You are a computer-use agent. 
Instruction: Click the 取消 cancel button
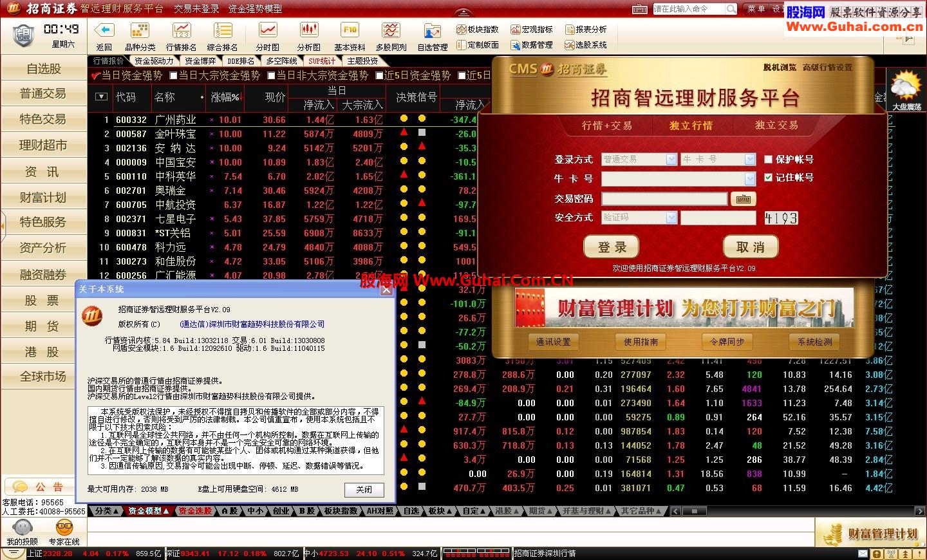[751, 247]
